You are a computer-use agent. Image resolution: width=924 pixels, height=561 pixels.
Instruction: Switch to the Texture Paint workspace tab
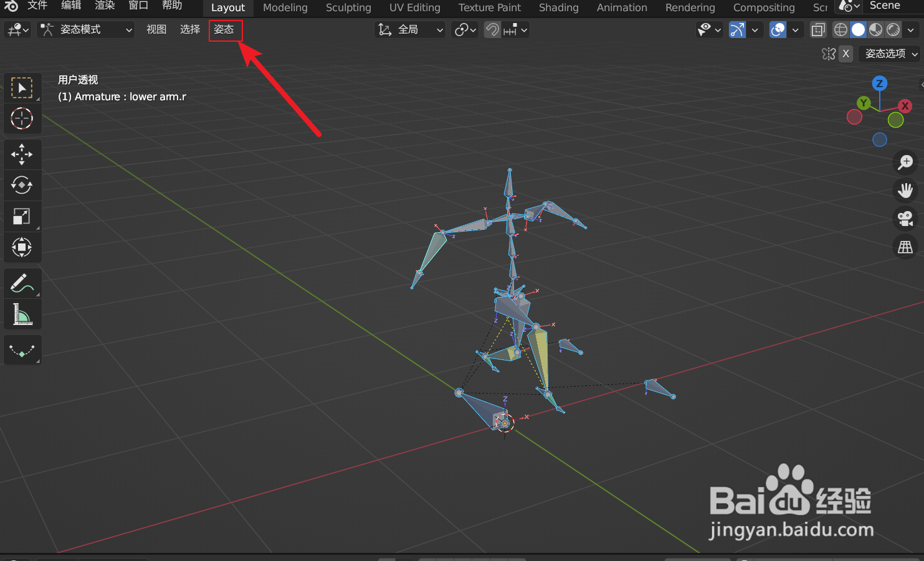(490, 7)
